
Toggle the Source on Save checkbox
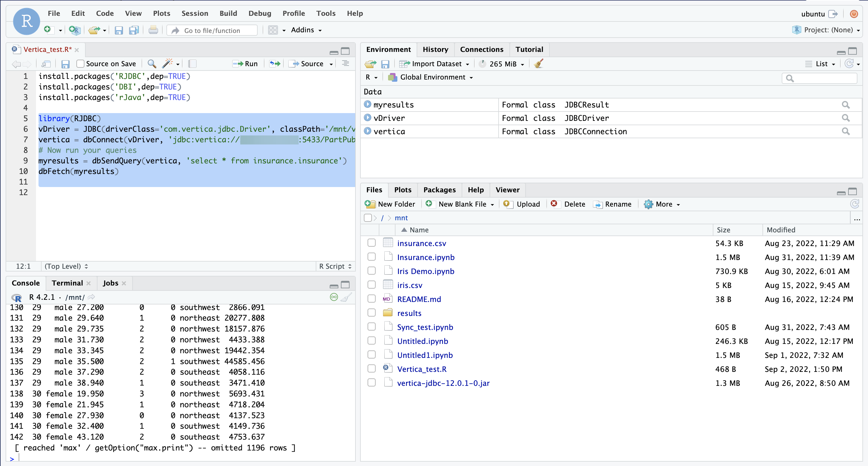(x=80, y=64)
